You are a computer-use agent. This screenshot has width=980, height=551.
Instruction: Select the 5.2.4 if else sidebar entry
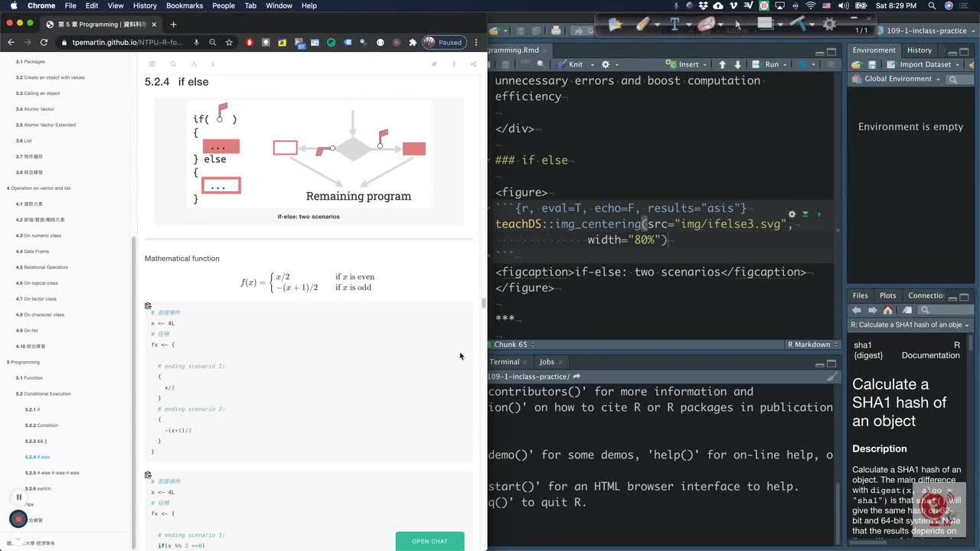coord(38,457)
